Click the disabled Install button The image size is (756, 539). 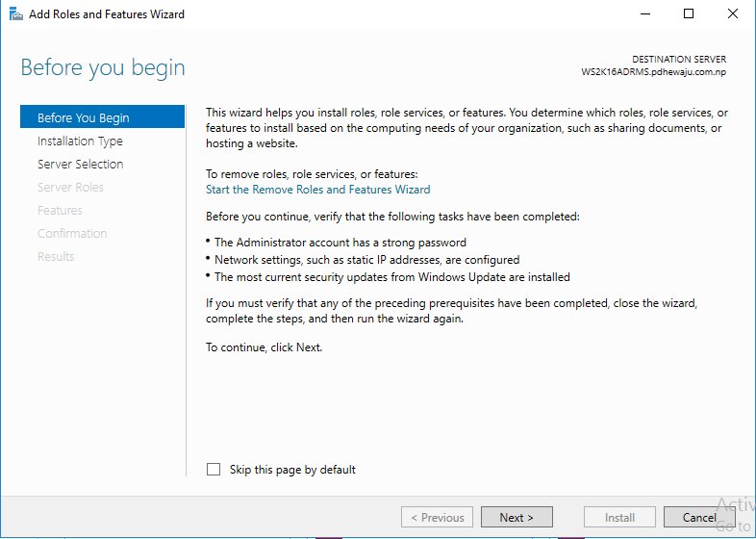[x=619, y=517]
